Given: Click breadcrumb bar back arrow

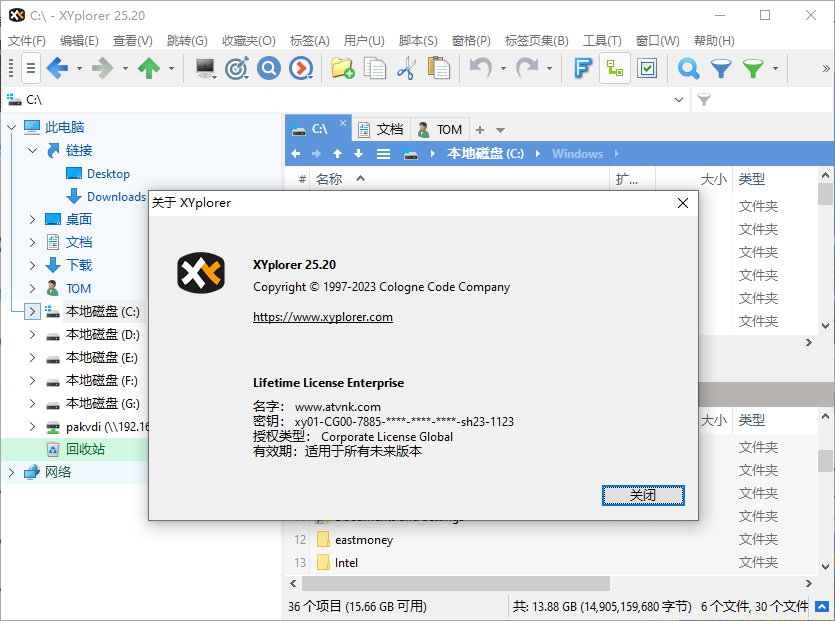Looking at the screenshot, I should (296, 154).
